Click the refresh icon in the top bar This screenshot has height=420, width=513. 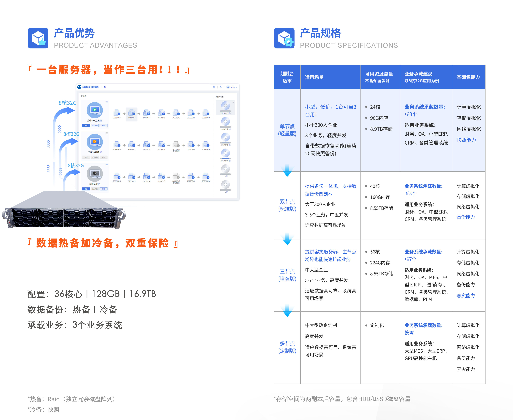coord(105,87)
